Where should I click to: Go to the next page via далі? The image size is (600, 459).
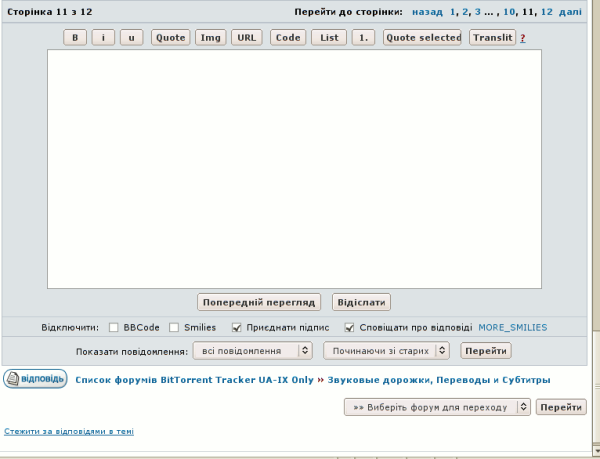(570, 12)
